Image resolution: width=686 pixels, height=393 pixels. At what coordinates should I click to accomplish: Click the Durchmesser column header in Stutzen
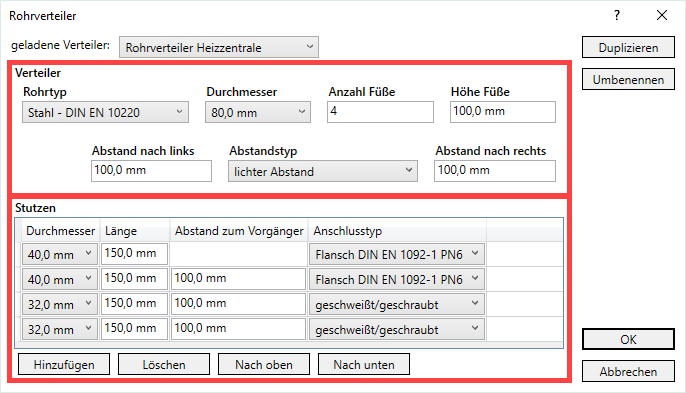click(x=60, y=231)
